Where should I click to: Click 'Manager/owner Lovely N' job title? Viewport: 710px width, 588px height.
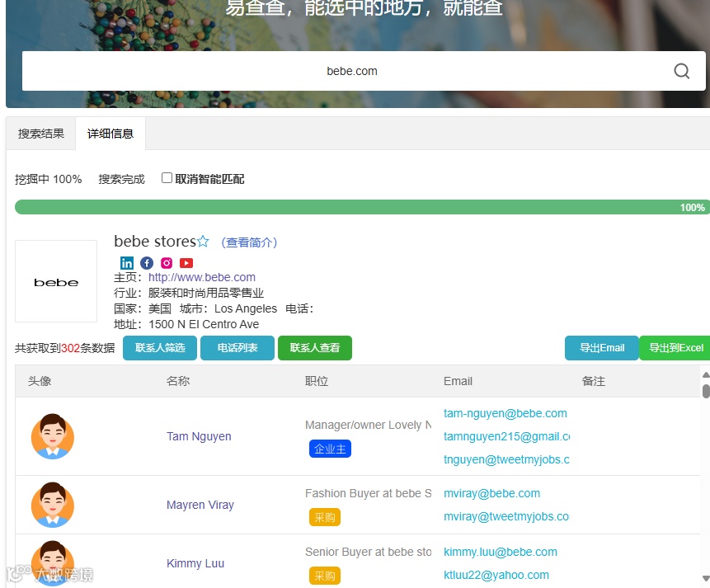coord(368,425)
